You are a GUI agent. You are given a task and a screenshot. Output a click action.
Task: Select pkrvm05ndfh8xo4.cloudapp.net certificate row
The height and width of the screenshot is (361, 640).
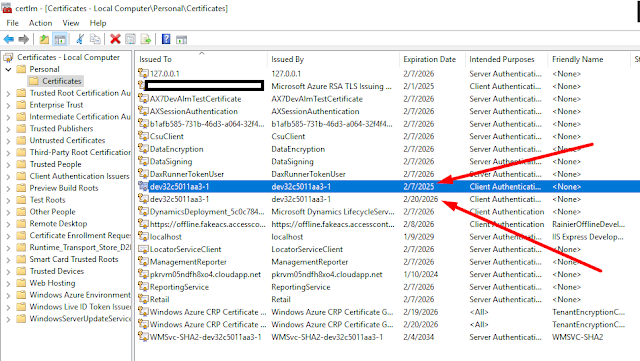(389, 274)
